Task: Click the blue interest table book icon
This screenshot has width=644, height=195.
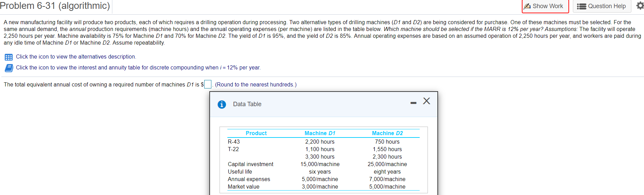Action: point(9,68)
